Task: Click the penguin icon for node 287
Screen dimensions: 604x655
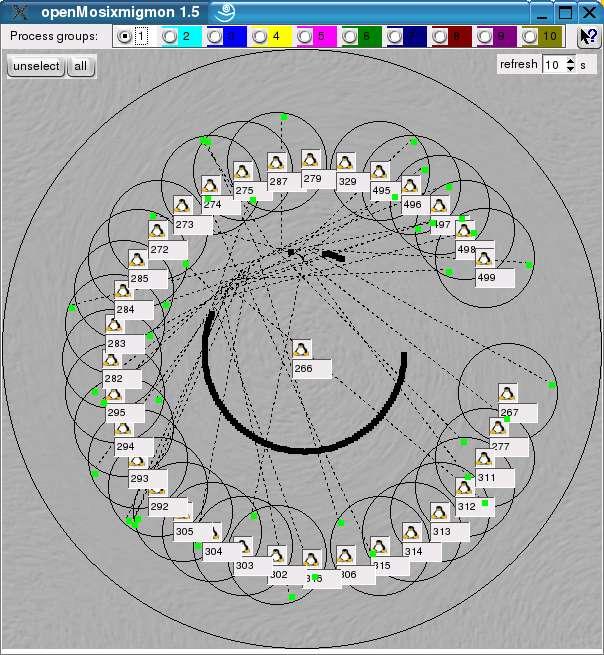Action: 276,162
